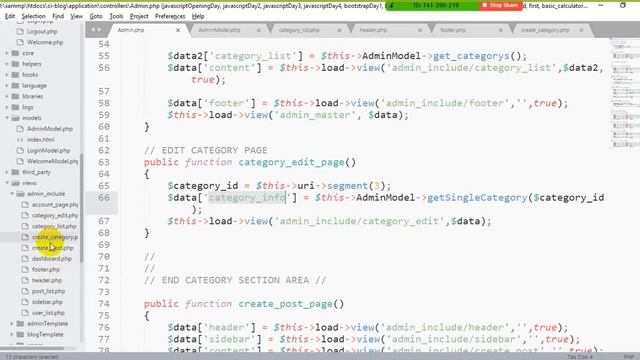Expand the helpers folder
640x360 pixels.
7,64
